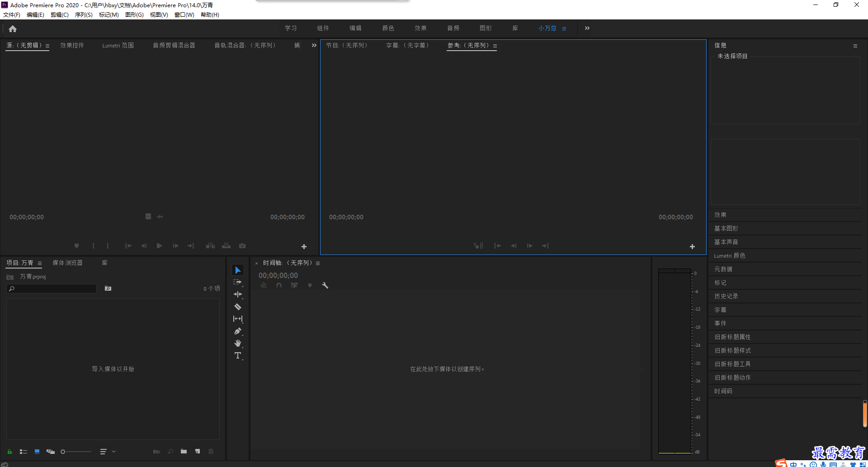
Task: Open the 窗口(W) menu
Action: (184, 15)
